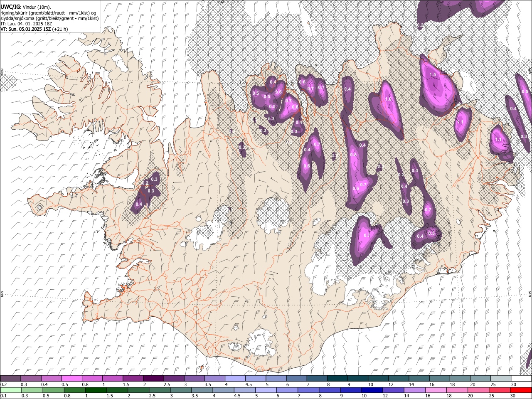
Task: Select the red-pink 25 rain scale swatch
Action: pos(499,390)
